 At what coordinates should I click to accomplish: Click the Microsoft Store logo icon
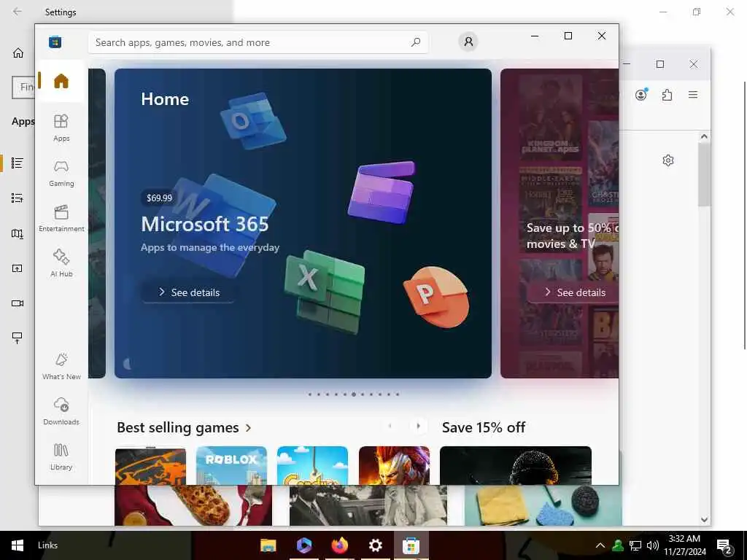click(x=55, y=42)
